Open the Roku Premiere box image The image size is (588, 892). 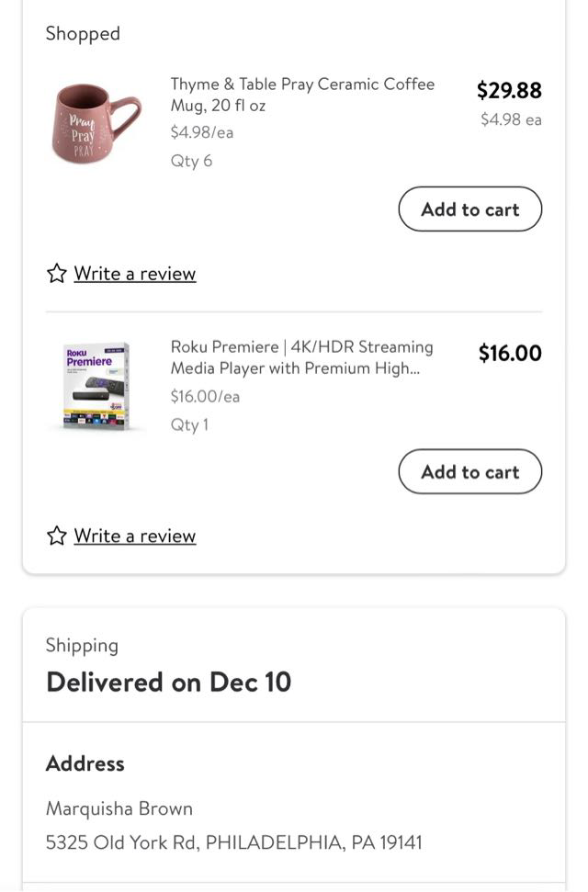(96, 386)
